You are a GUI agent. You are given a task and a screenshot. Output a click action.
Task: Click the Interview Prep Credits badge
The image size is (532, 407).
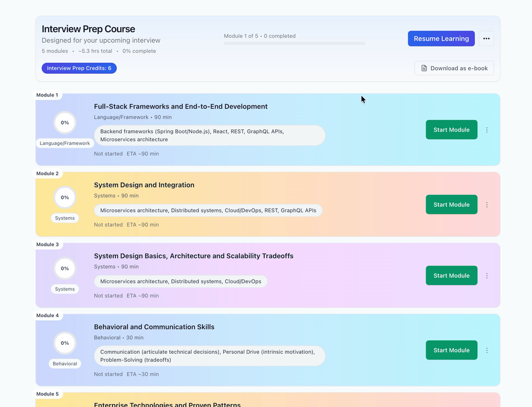(x=79, y=68)
